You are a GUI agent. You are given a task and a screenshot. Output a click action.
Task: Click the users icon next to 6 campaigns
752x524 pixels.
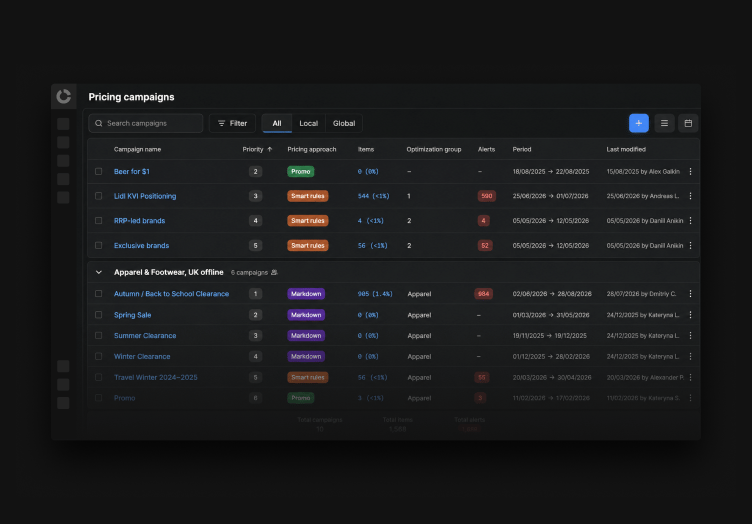274,272
